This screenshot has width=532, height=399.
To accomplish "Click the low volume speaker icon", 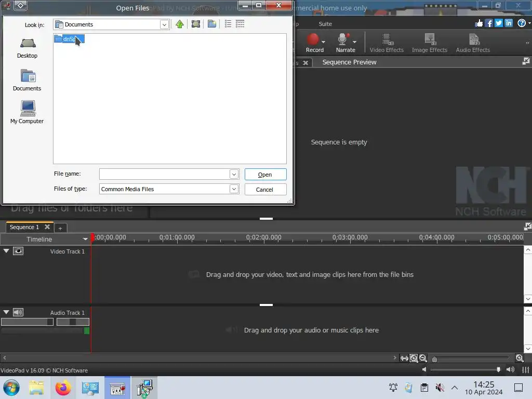I will pos(424,369).
